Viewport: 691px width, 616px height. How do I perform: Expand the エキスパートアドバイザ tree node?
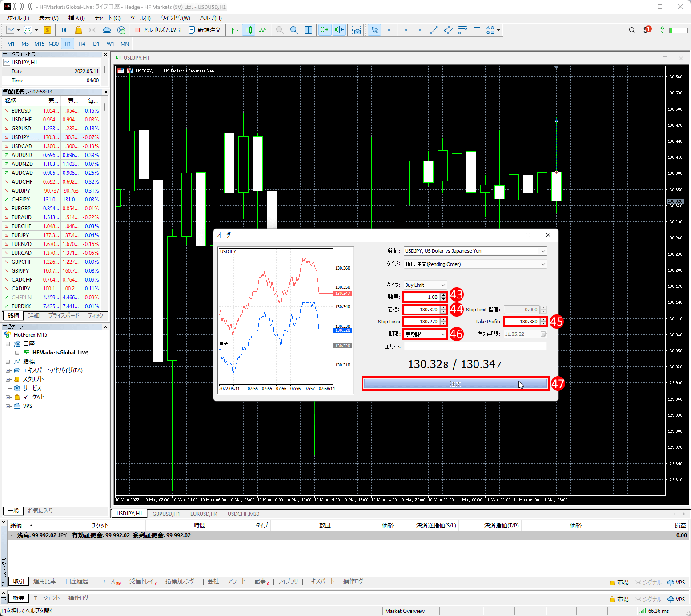tap(8, 370)
